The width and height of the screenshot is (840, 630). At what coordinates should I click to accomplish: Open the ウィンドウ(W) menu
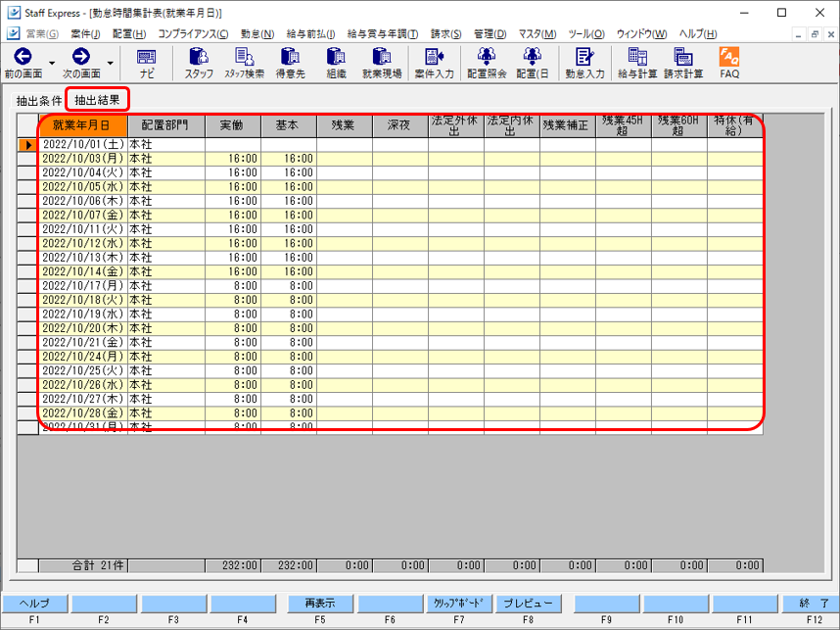tap(641, 33)
